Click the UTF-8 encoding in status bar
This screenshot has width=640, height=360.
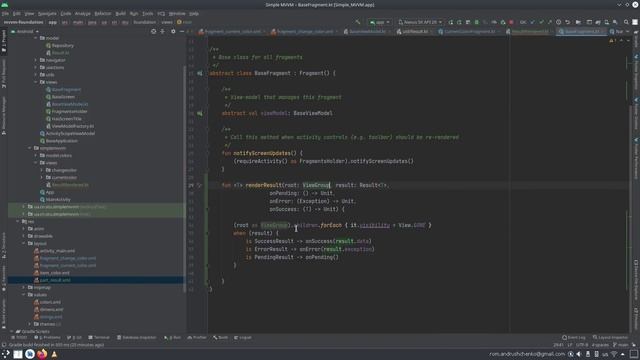[x=582, y=345]
